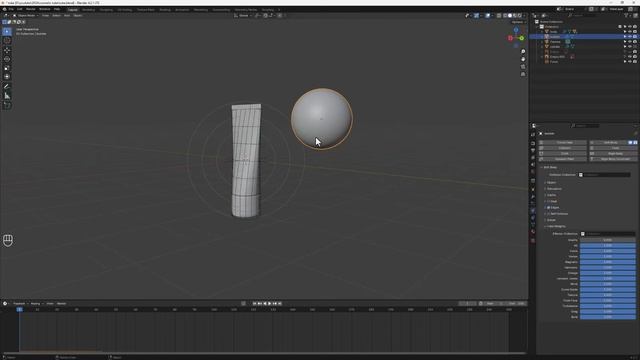The height and width of the screenshot is (360, 640).
Task: Collapse the Field Weights subpanel
Action: (556, 226)
